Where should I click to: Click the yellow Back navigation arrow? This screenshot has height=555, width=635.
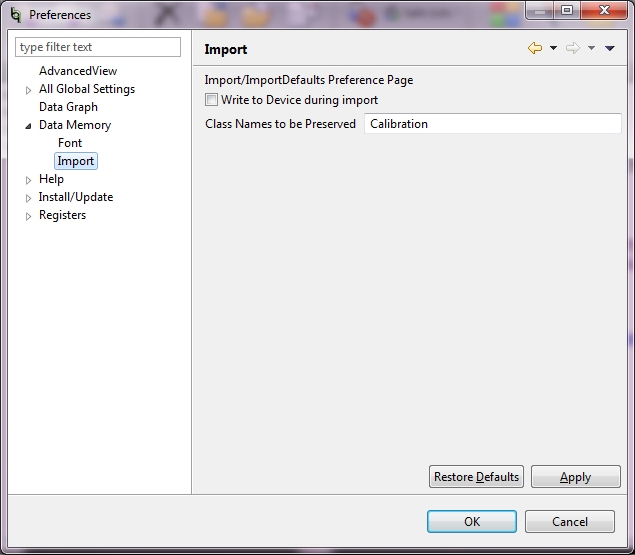click(535, 48)
